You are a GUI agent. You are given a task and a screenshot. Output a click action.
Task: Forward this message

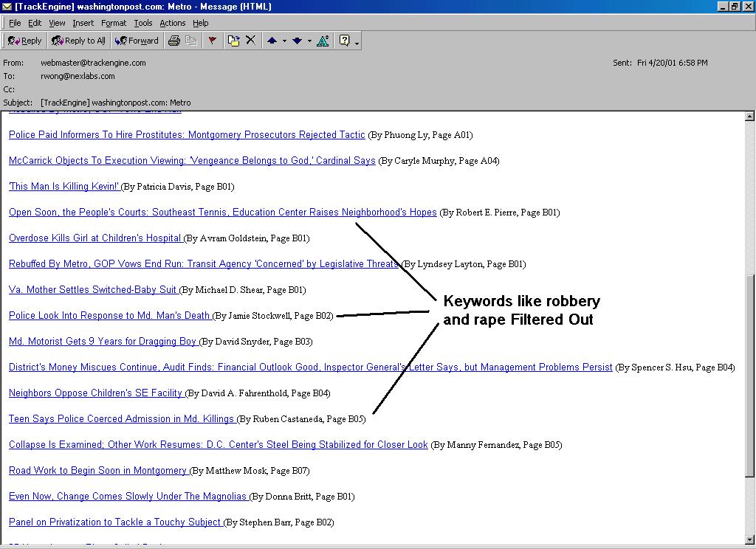click(137, 41)
